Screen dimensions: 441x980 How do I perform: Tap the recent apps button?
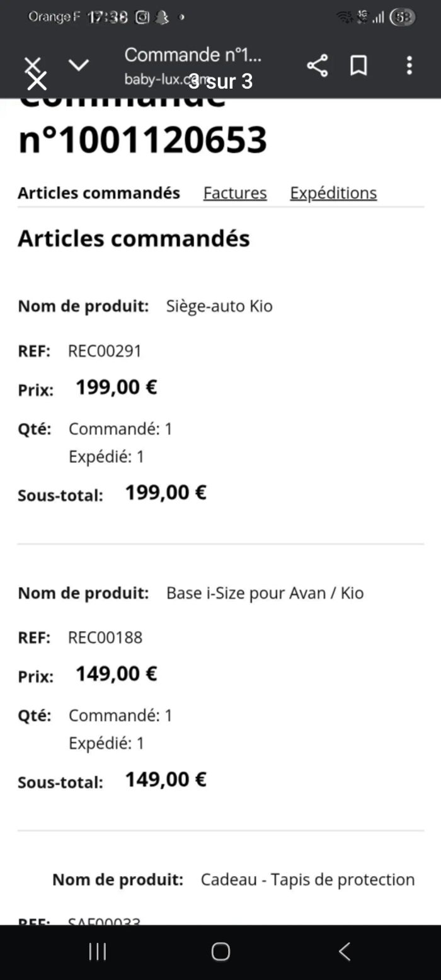coord(96,952)
